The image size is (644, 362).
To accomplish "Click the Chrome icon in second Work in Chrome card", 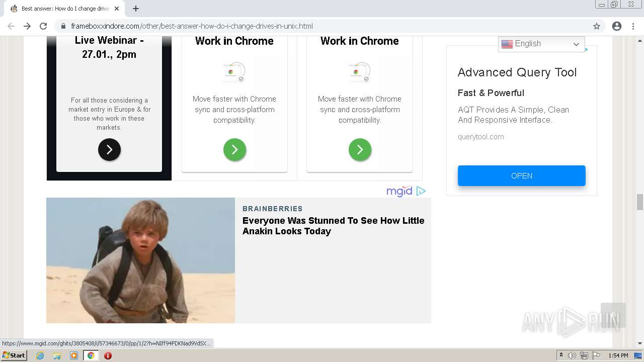I will (360, 72).
